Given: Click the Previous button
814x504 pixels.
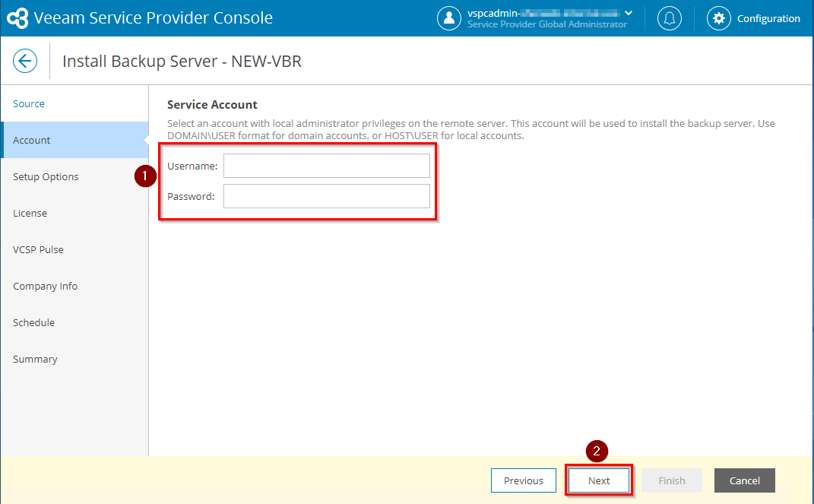Looking at the screenshot, I should tap(523, 480).
